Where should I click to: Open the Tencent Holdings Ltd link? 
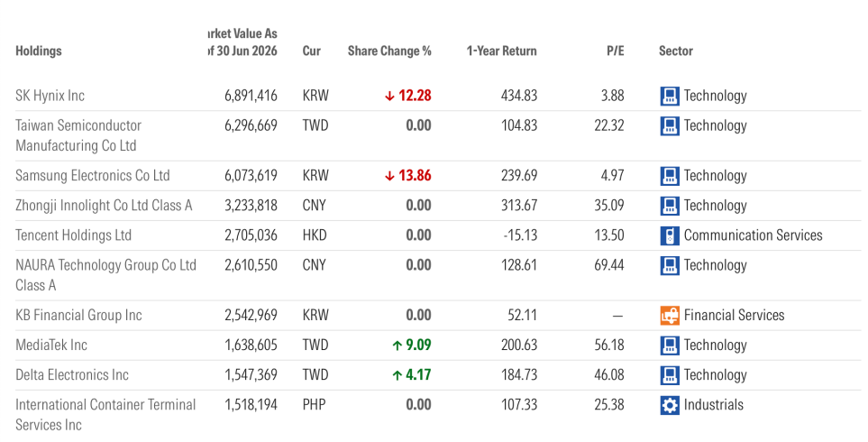(x=74, y=235)
